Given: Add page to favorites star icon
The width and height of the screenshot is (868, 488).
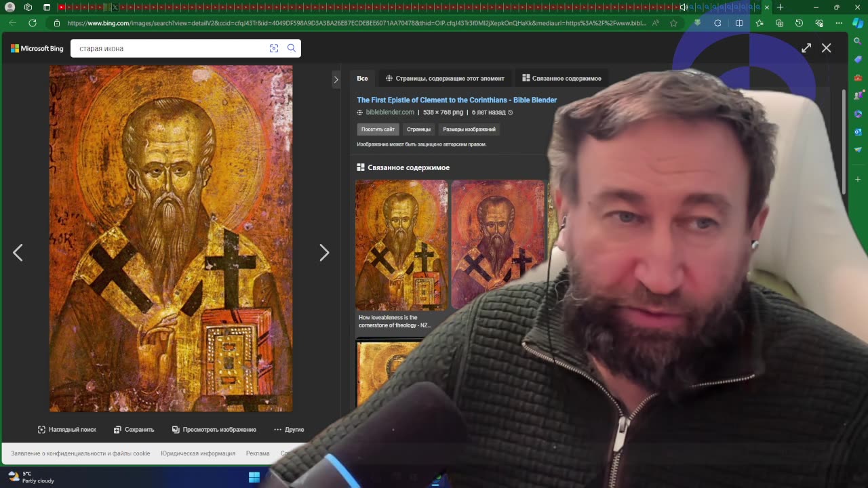Looking at the screenshot, I should 673,23.
